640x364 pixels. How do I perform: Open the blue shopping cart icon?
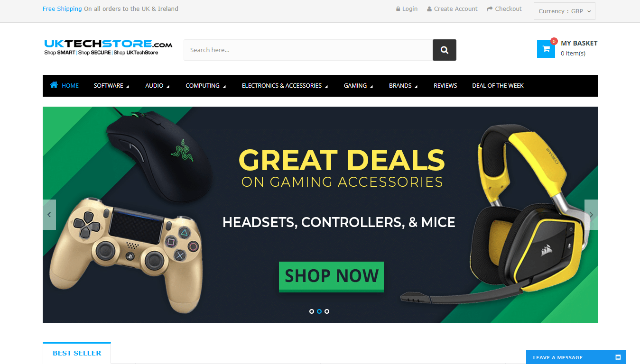546,49
